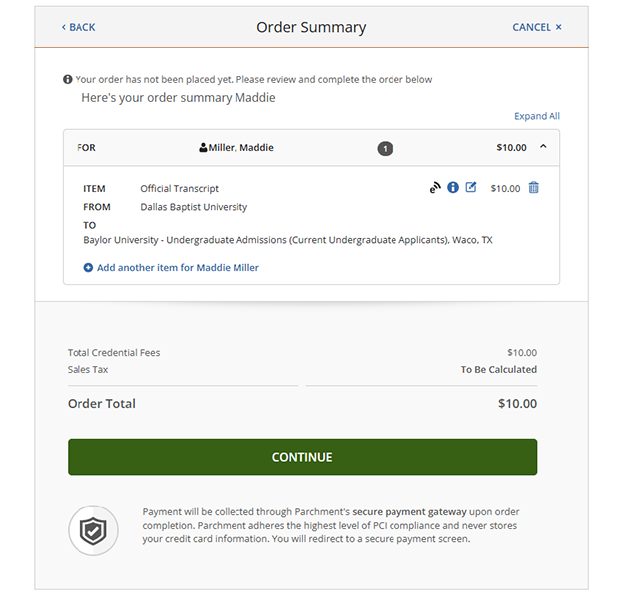Click the Back link
Image resolution: width=629 pixels, height=597 pixels.
click(x=78, y=27)
